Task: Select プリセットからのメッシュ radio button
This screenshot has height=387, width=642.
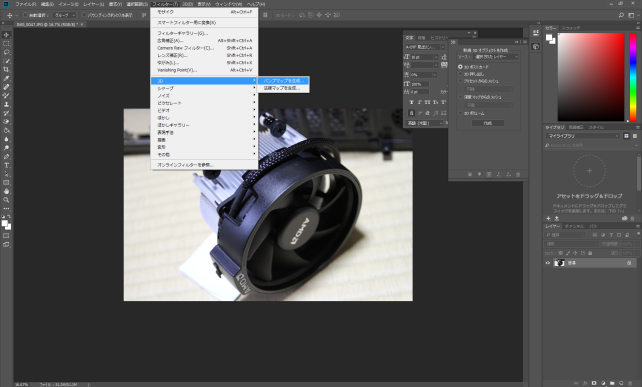Action: 460,81
